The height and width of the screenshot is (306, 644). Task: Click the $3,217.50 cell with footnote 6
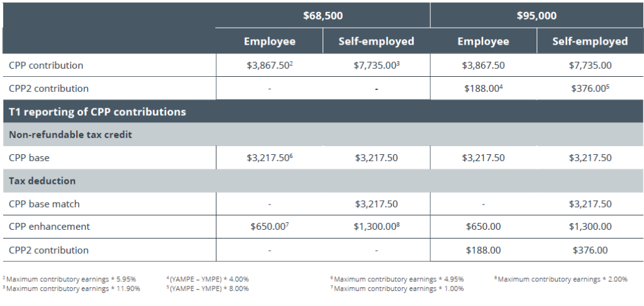[269, 158]
